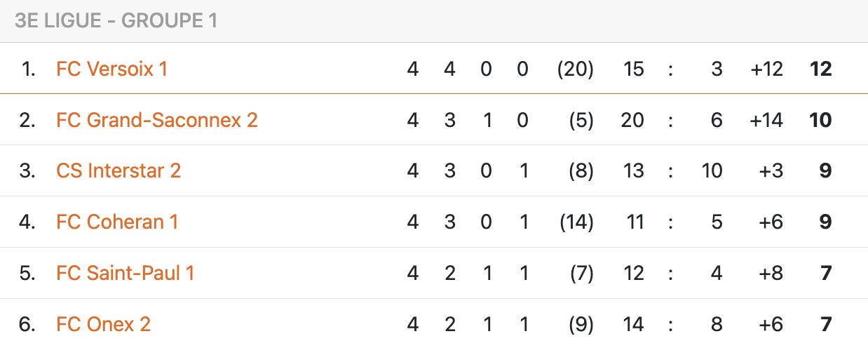Click FC Versoix 1's points total of 12
The height and width of the screenshot is (348, 868).
click(x=820, y=69)
